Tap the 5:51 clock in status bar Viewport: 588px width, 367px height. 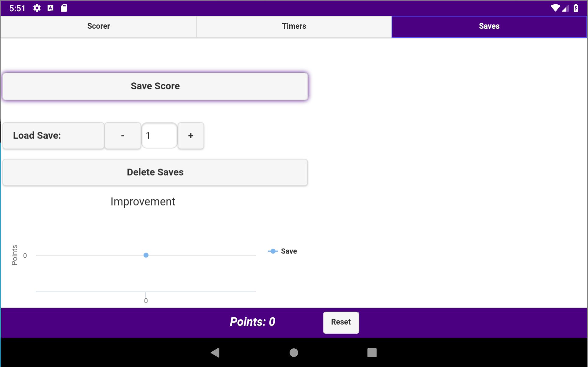(x=17, y=9)
